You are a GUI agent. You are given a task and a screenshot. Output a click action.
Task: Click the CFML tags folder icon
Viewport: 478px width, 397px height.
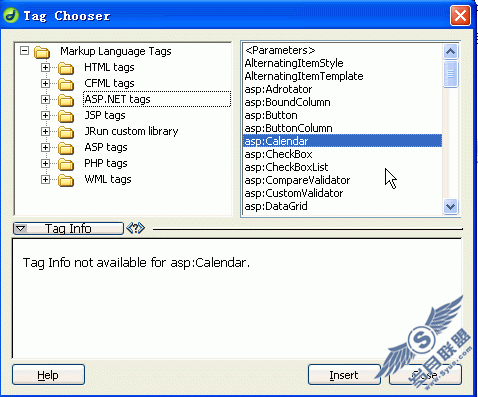[66, 84]
